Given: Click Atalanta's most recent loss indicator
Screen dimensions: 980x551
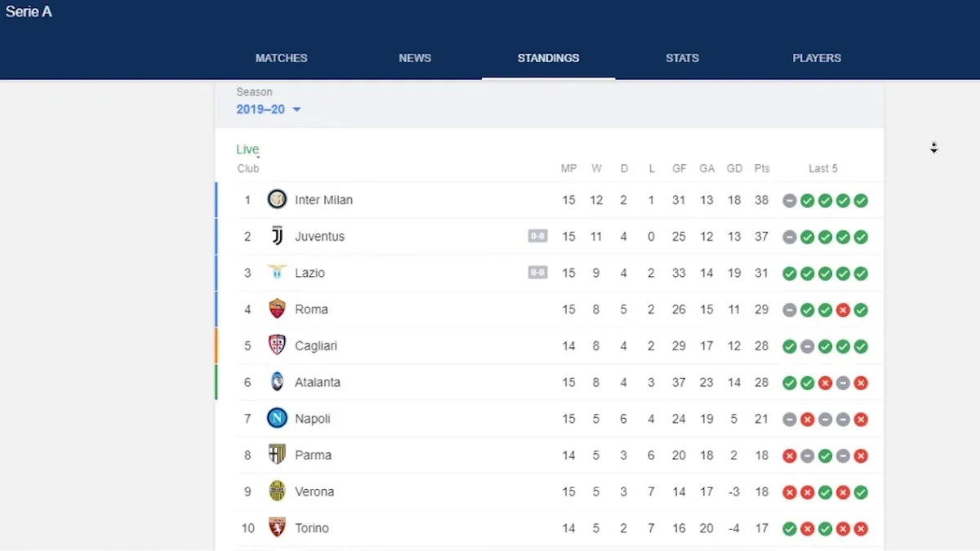Looking at the screenshot, I should coord(860,382).
